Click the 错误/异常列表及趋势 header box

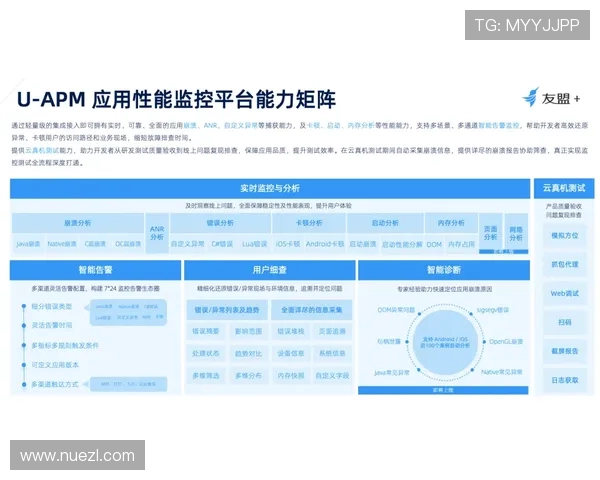click(x=227, y=310)
